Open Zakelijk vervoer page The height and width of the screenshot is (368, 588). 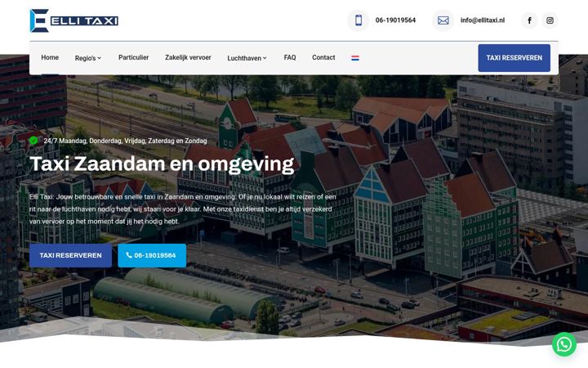click(188, 57)
